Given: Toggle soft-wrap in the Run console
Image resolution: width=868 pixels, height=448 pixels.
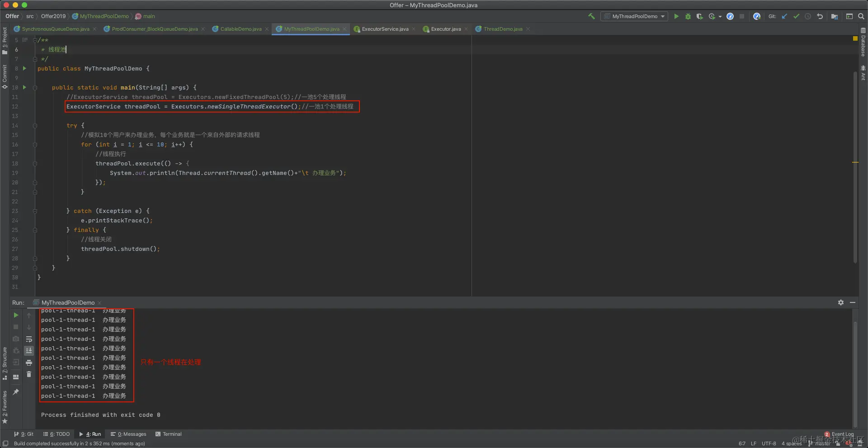Looking at the screenshot, I should 29,339.
